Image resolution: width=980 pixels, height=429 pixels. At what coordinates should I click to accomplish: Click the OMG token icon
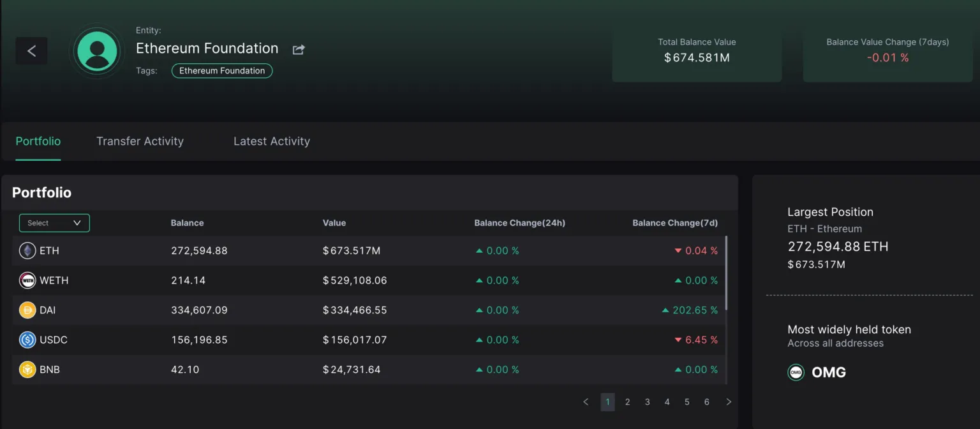[x=796, y=373]
